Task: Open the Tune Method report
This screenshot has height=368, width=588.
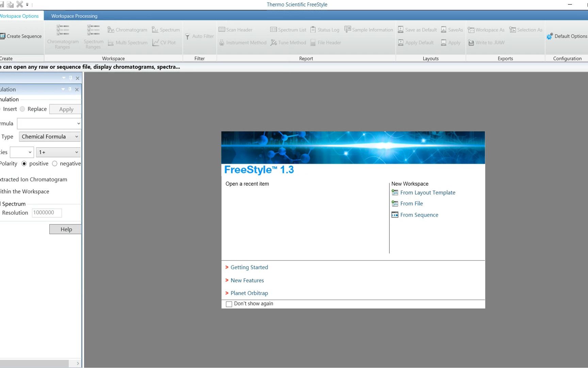Action: click(x=288, y=43)
